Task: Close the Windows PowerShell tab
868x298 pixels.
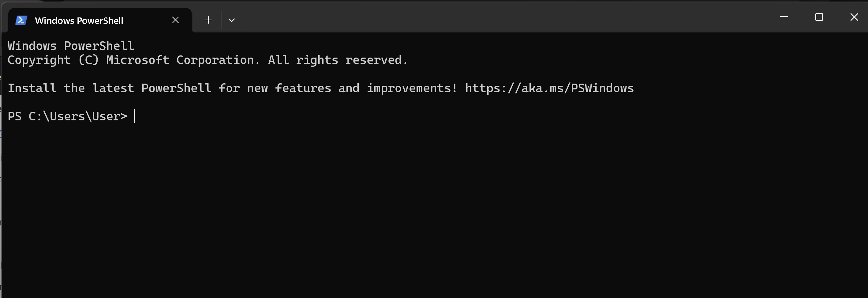Action: pos(176,20)
